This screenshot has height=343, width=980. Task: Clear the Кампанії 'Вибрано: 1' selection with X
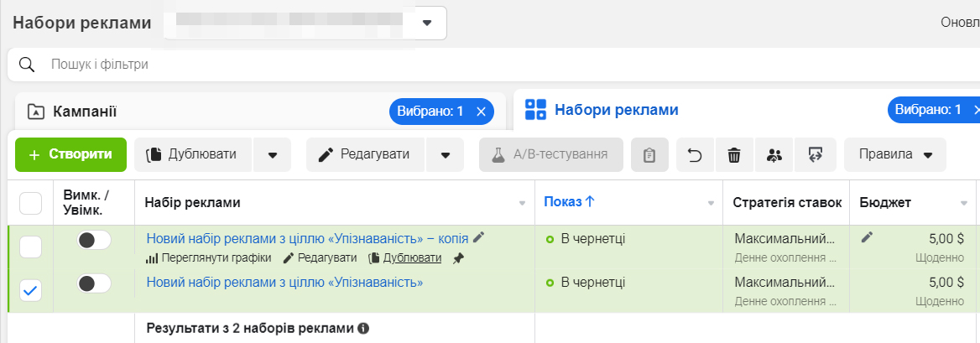click(481, 112)
